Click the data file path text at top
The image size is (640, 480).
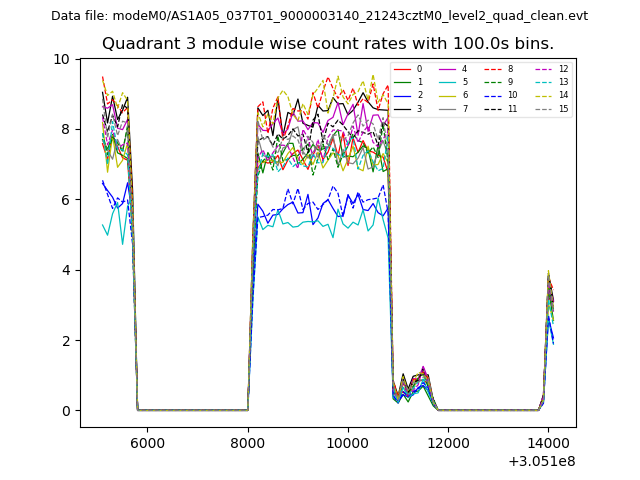coord(319,16)
